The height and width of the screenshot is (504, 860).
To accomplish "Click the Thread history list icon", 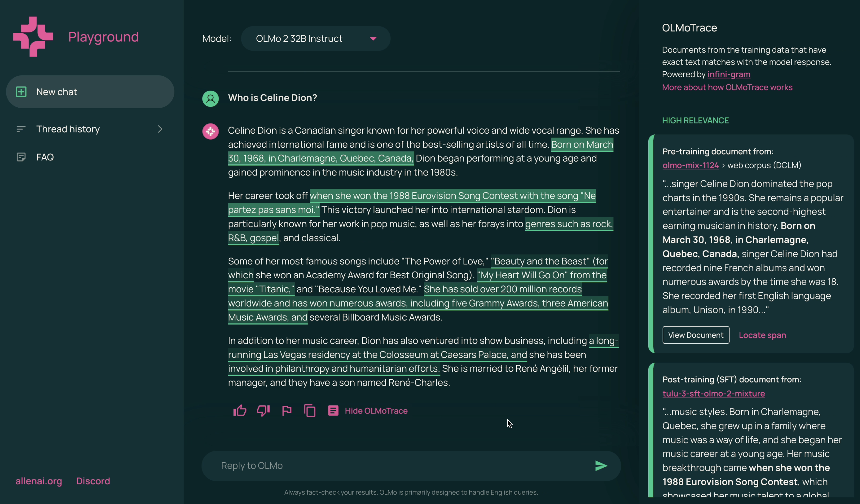I will (21, 129).
